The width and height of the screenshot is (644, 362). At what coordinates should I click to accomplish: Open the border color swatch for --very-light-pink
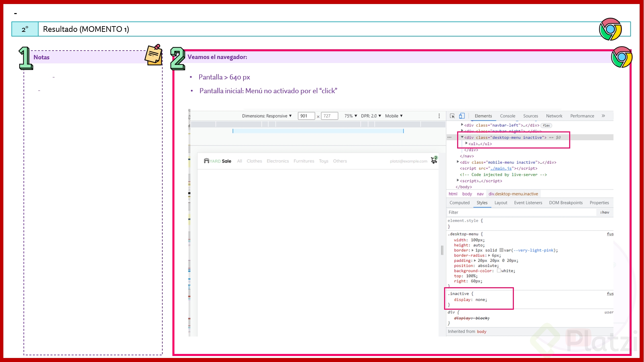pos(501,250)
